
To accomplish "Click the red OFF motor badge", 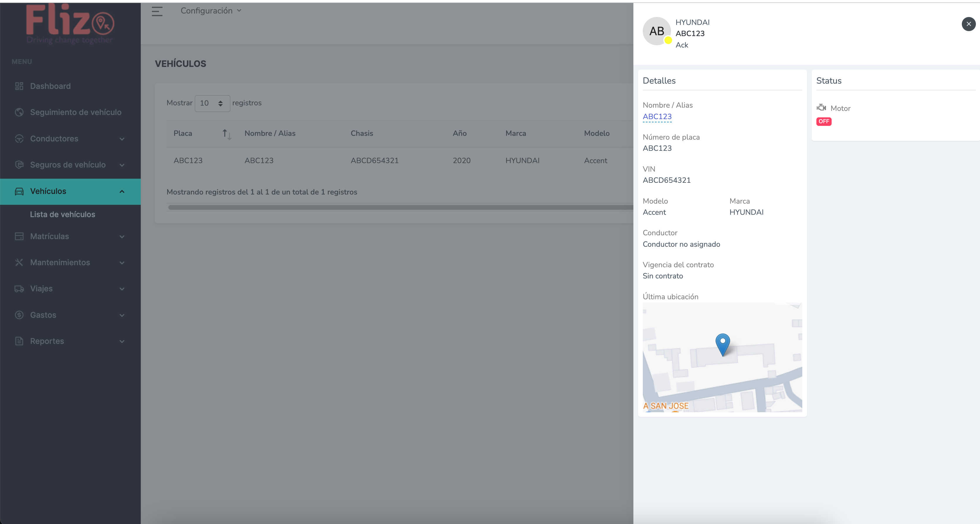I will (824, 121).
